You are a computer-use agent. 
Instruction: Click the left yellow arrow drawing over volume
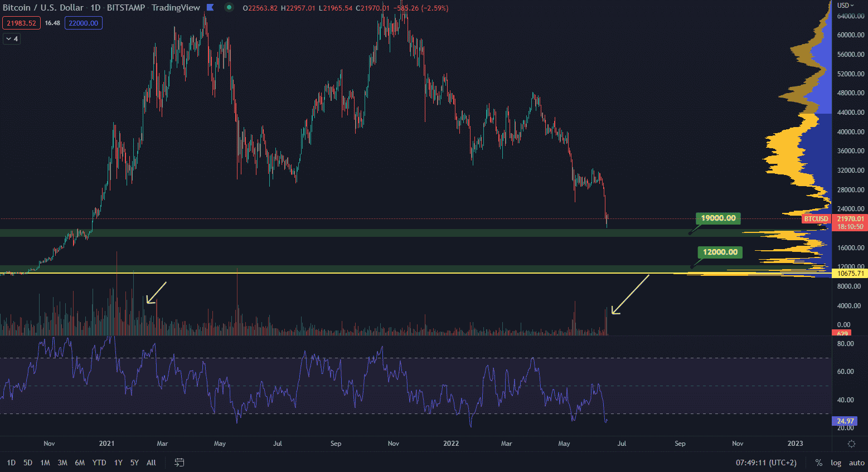tap(156, 293)
